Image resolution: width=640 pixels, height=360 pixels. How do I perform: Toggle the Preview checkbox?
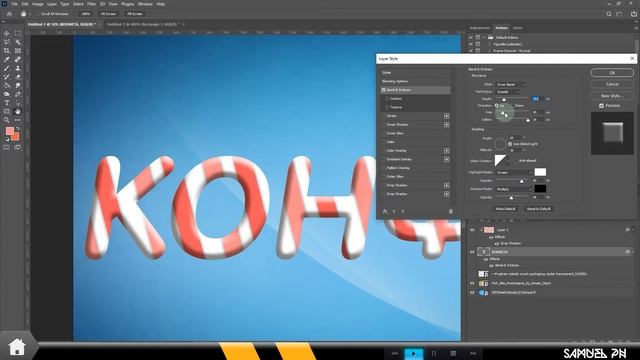coord(601,106)
